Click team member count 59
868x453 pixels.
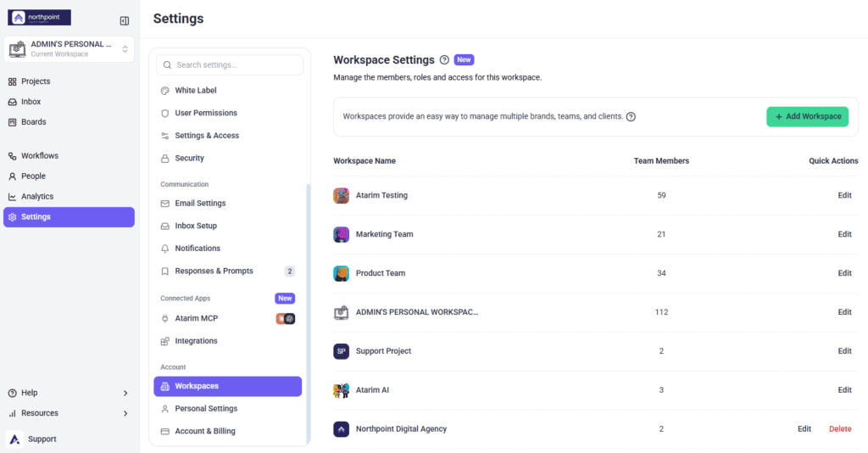click(661, 195)
